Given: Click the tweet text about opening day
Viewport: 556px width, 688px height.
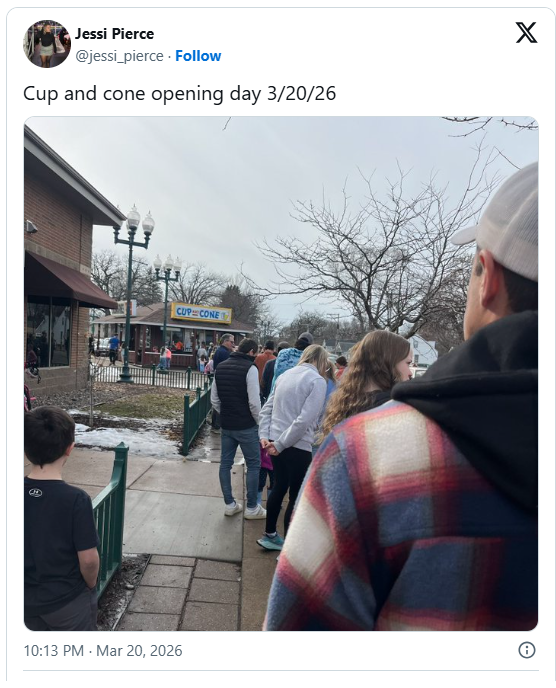Looking at the screenshot, I should (179, 93).
